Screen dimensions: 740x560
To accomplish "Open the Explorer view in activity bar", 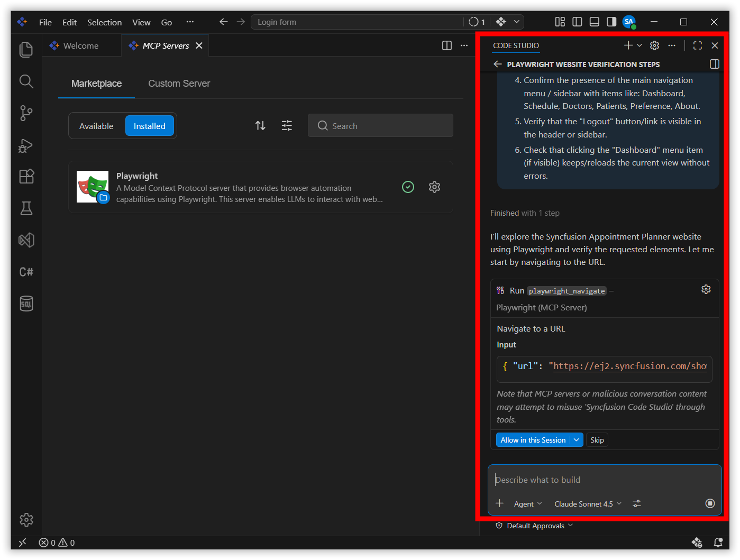I will (x=26, y=49).
